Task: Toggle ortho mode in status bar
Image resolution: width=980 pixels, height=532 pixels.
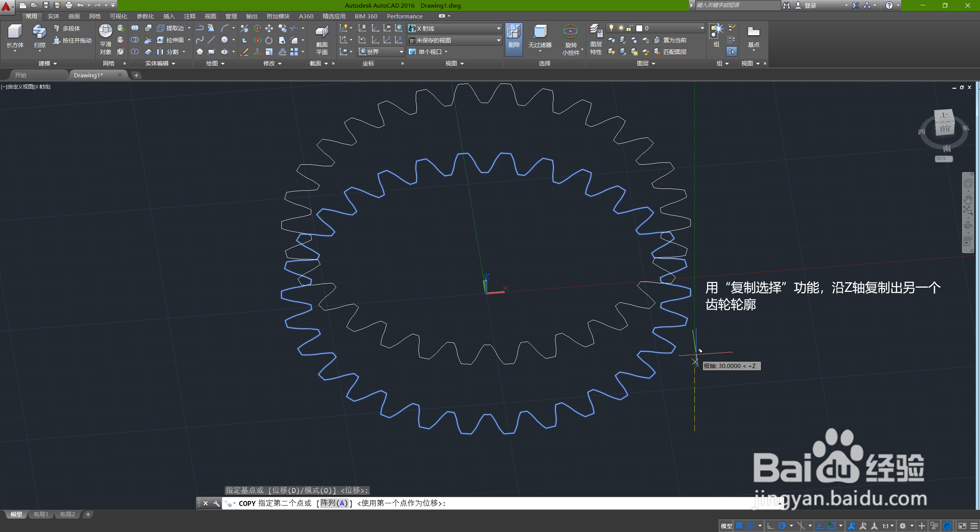Action: coord(771,526)
